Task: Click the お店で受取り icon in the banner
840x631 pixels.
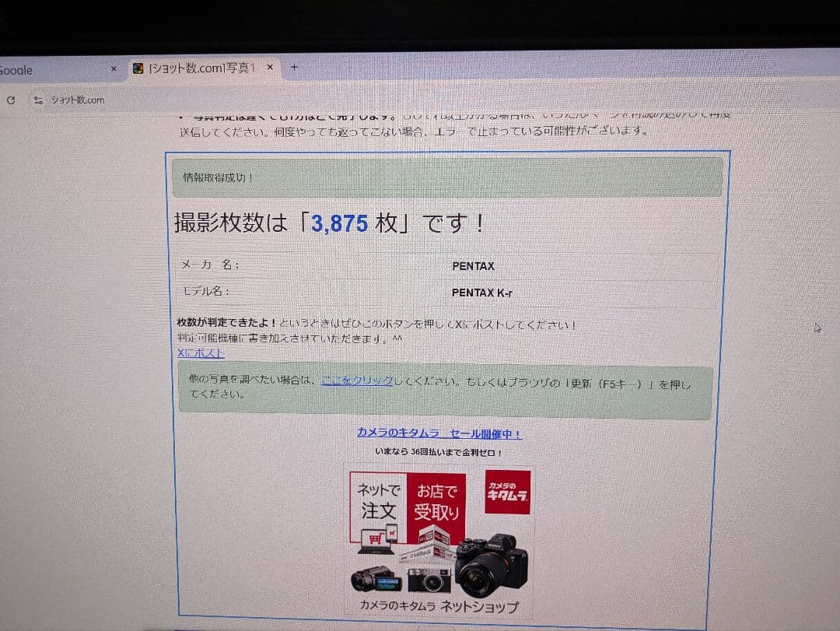Action: 438,502
